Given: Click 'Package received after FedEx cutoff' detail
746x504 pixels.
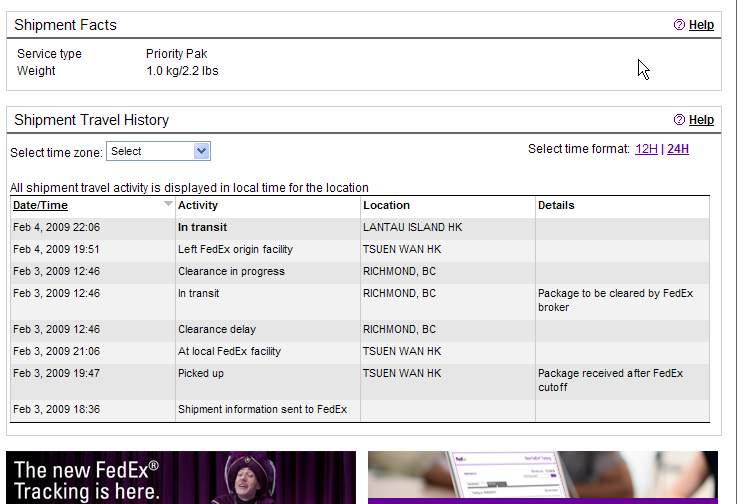Looking at the screenshot, I should [x=610, y=380].
